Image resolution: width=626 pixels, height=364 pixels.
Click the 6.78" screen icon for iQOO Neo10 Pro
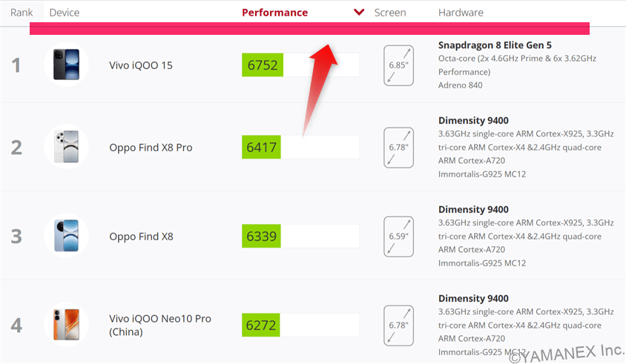coord(399,325)
